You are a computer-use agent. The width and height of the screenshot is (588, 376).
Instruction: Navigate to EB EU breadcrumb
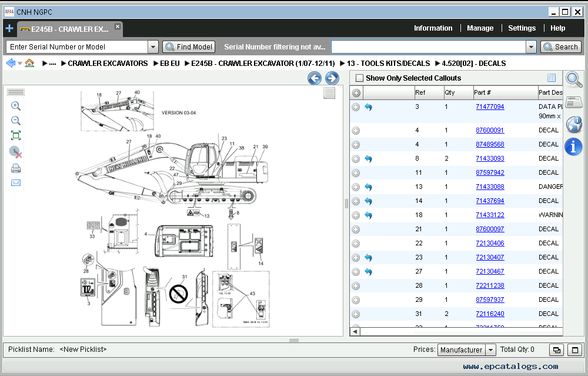coord(170,64)
